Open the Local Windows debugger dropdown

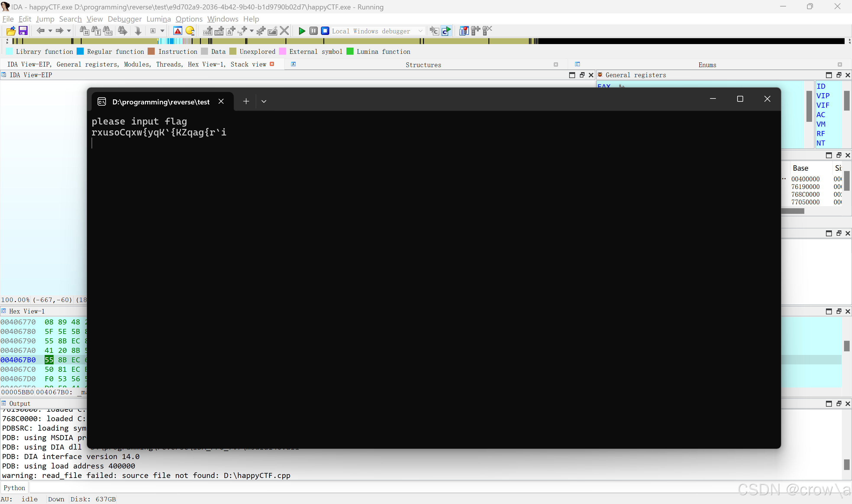tap(420, 31)
